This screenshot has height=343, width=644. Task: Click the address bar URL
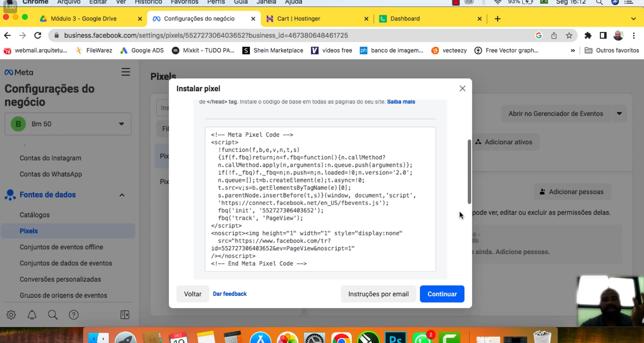206,35
